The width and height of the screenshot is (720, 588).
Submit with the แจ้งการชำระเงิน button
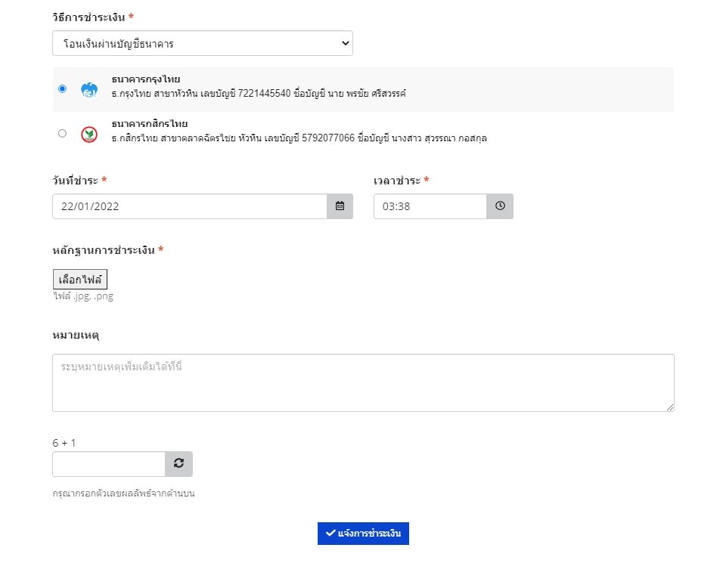click(363, 533)
